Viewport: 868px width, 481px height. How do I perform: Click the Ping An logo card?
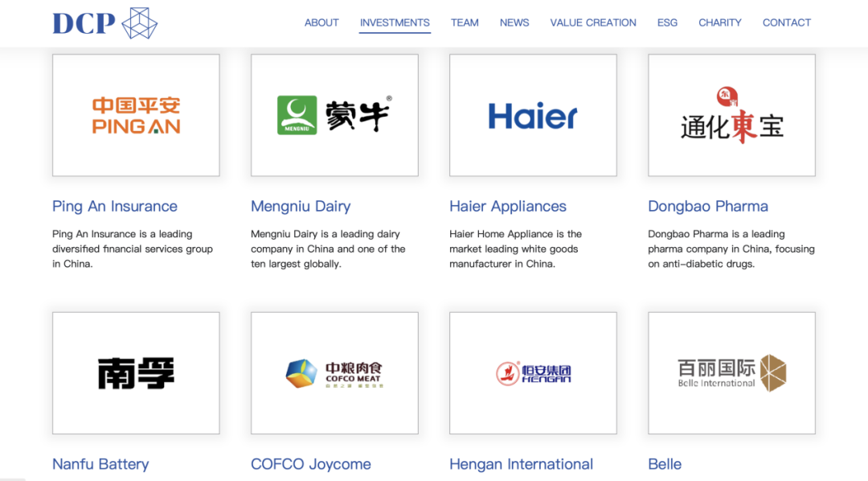tap(136, 115)
